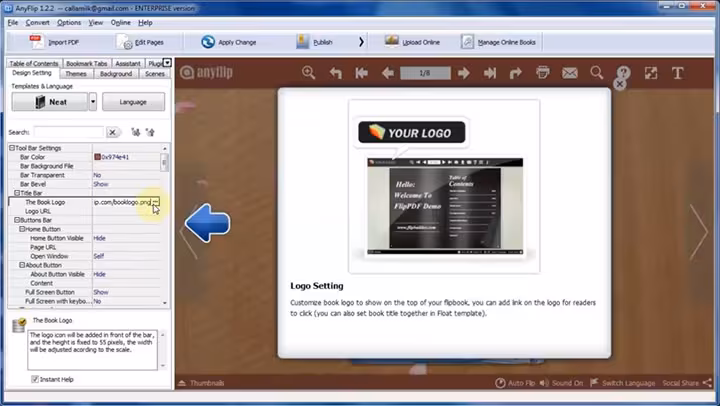Image resolution: width=720 pixels, height=406 pixels.
Task: Click the anyflip logo in toolbar
Action: 207,72
